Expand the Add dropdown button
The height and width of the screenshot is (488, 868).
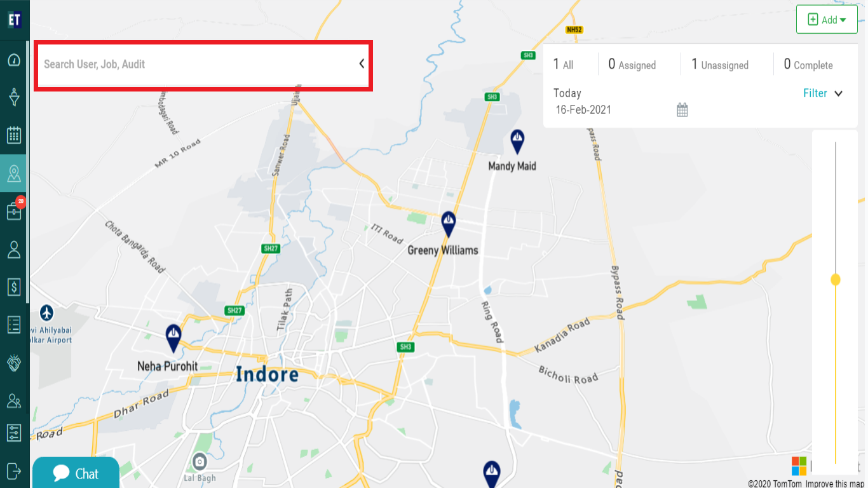pos(827,20)
